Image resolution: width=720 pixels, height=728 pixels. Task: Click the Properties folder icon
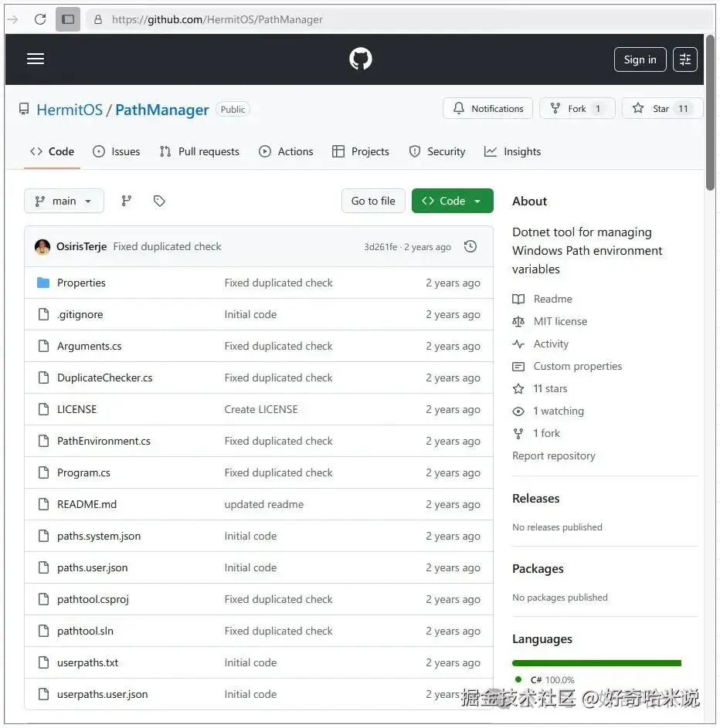pyautogui.click(x=43, y=283)
